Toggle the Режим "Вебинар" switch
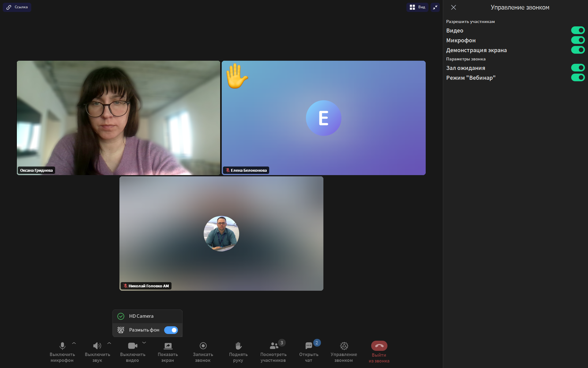588x368 pixels. 578,78
